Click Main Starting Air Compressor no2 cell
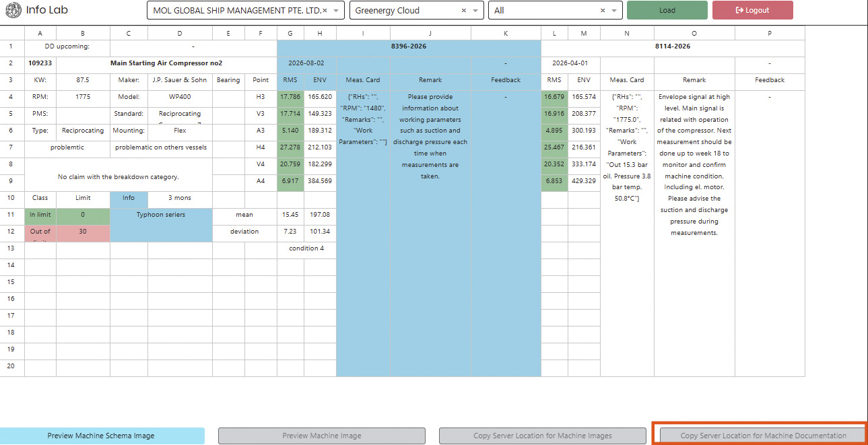 [x=166, y=63]
